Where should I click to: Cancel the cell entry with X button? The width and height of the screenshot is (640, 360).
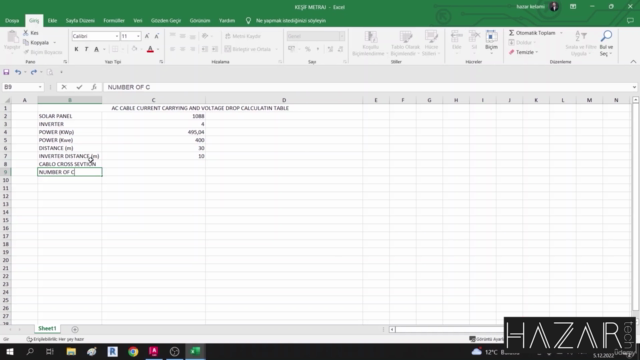point(64,87)
